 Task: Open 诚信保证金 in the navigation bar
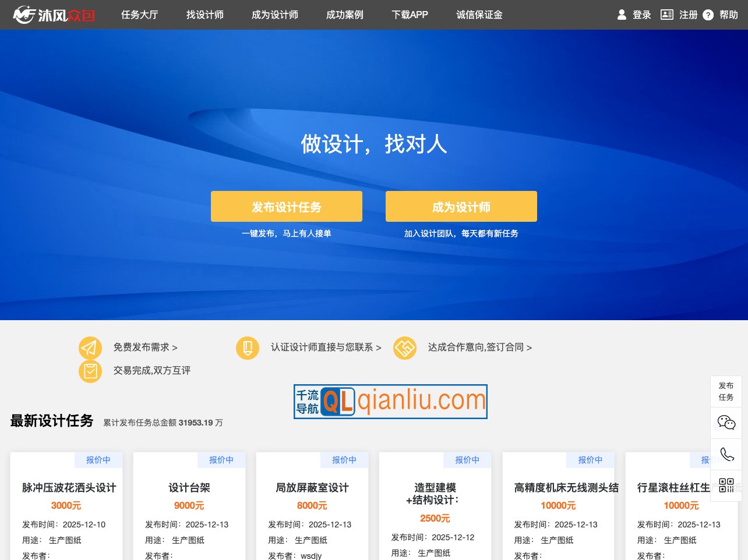(479, 15)
